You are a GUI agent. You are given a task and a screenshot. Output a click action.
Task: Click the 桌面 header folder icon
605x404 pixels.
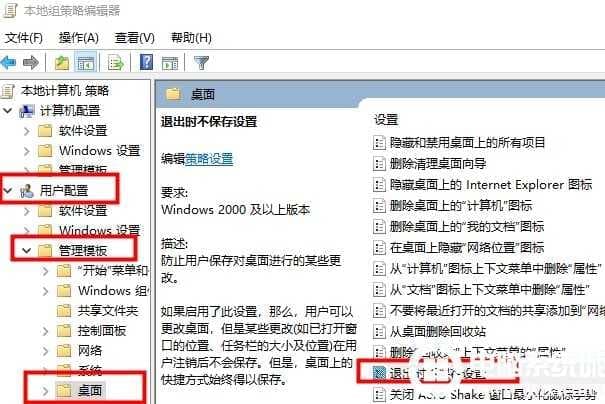click(x=173, y=94)
